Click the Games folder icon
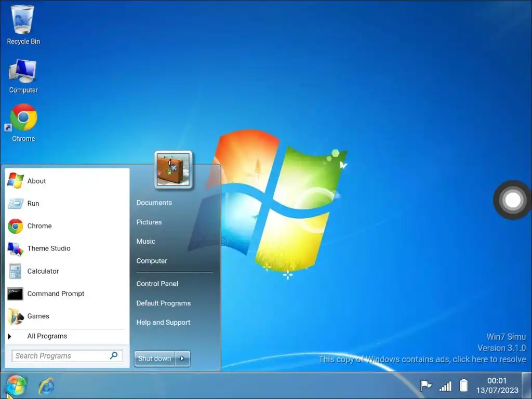532x399 pixels. point(16,316)
